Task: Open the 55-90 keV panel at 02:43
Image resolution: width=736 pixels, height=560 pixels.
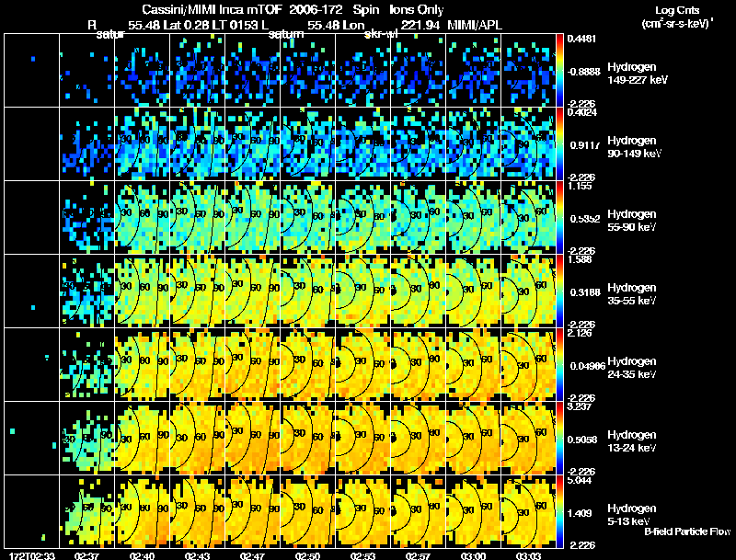Action: (x=198, y=217)
